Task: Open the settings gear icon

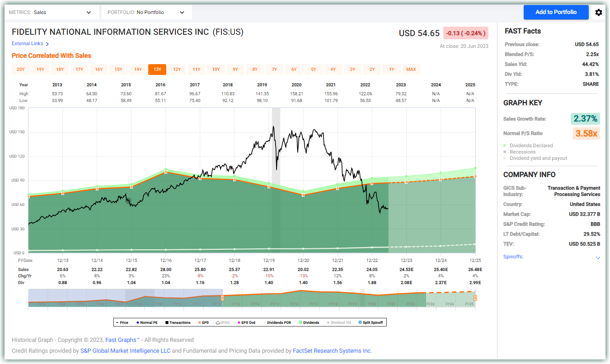Action: [599, 12]
